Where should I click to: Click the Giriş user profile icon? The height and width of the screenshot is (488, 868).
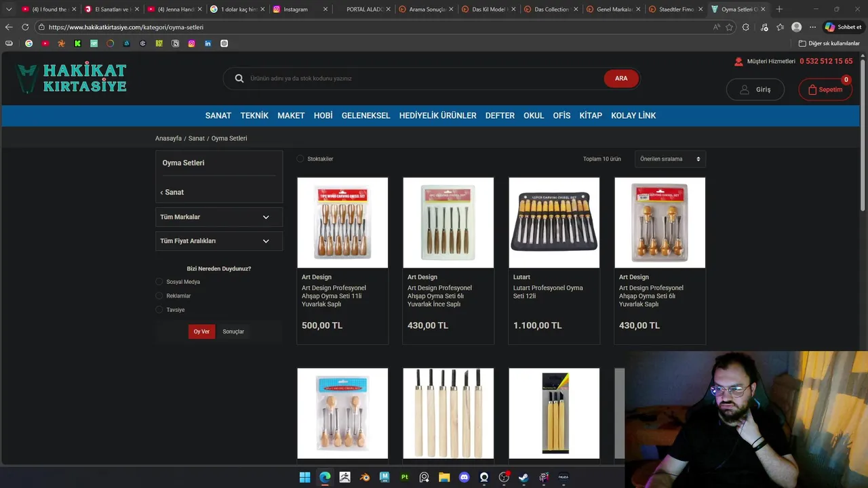(x=745, y=89)
